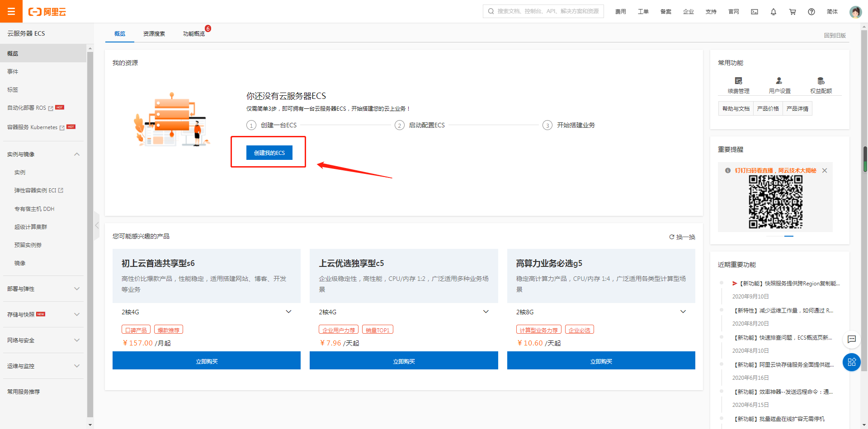Open the hamburger navigation menu

11,11
